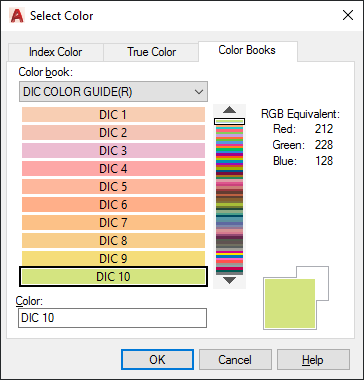
Task: Confirm selection with OK button
Action: pyautogui.click(x=157, y=360)
